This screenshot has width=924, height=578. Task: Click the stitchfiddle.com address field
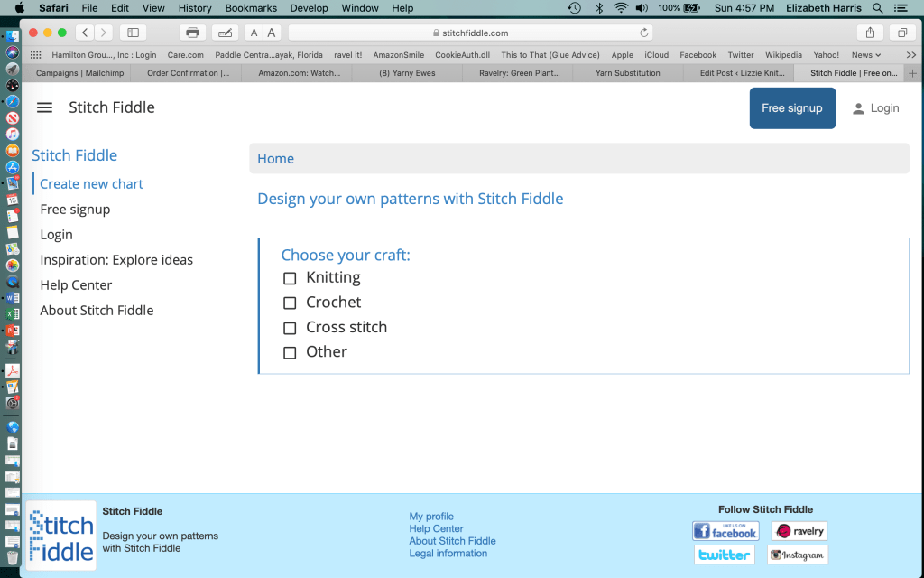(x=469, y=33)
